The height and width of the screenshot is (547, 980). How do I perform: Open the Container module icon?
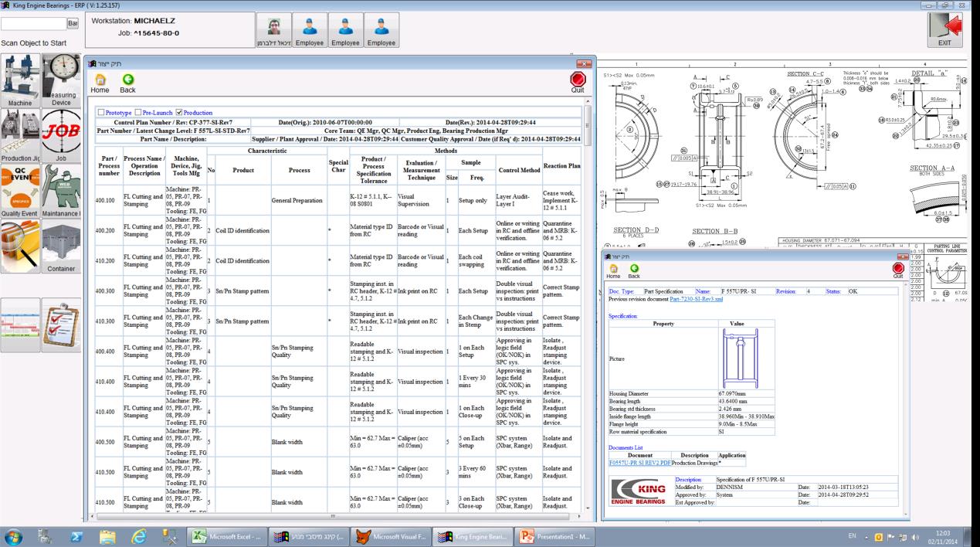[x=60, y=247]
